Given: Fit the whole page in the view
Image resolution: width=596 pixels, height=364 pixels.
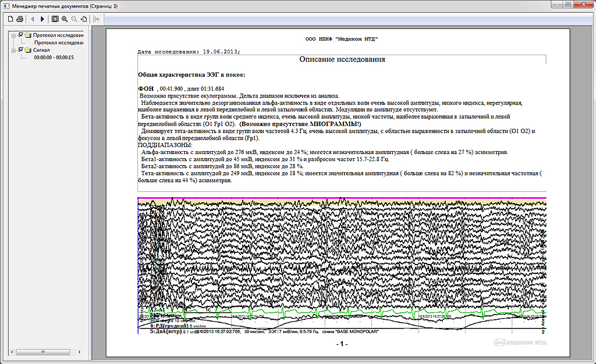Looking at the screenshot, I should 55,19.
